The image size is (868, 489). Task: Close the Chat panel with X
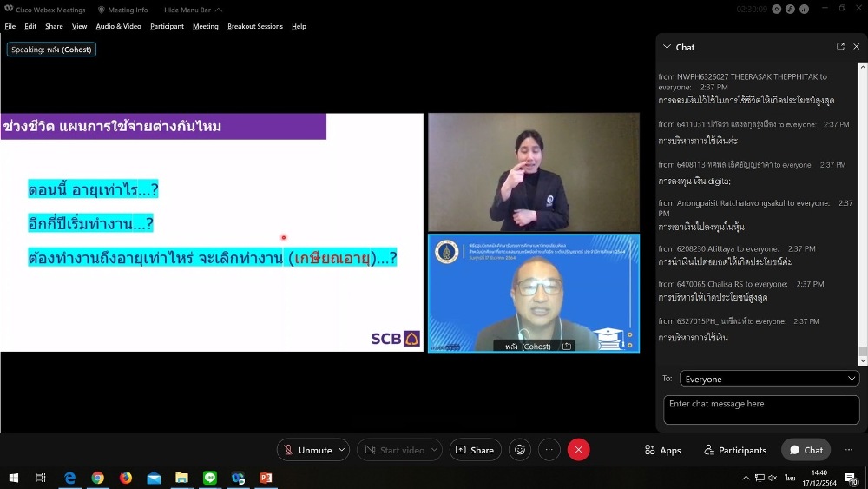[x=856, y=47]
